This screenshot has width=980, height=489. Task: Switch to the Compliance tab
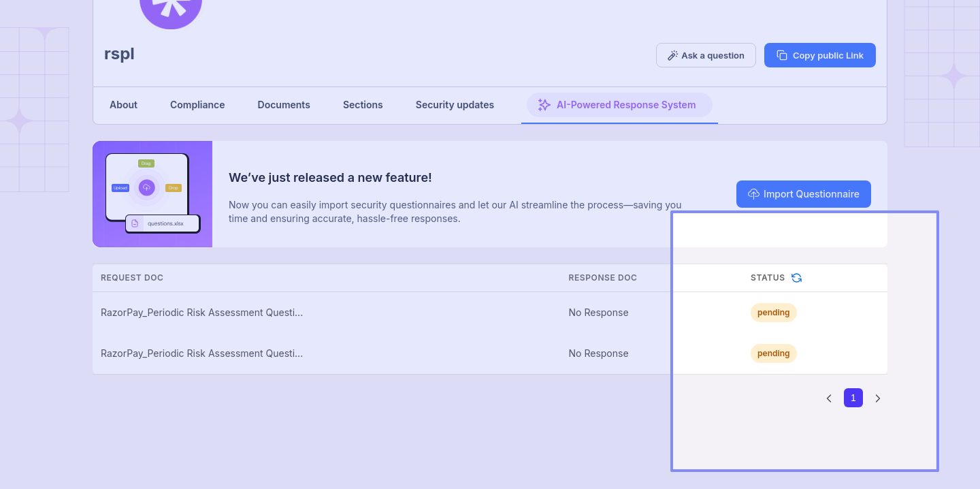[197, 105]
